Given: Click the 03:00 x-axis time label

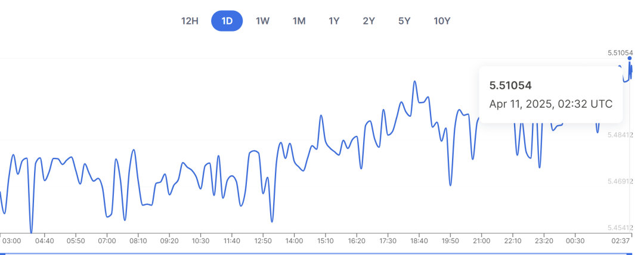Looking at the screenshot, I should pyautogui.click(x=11, y=241).
